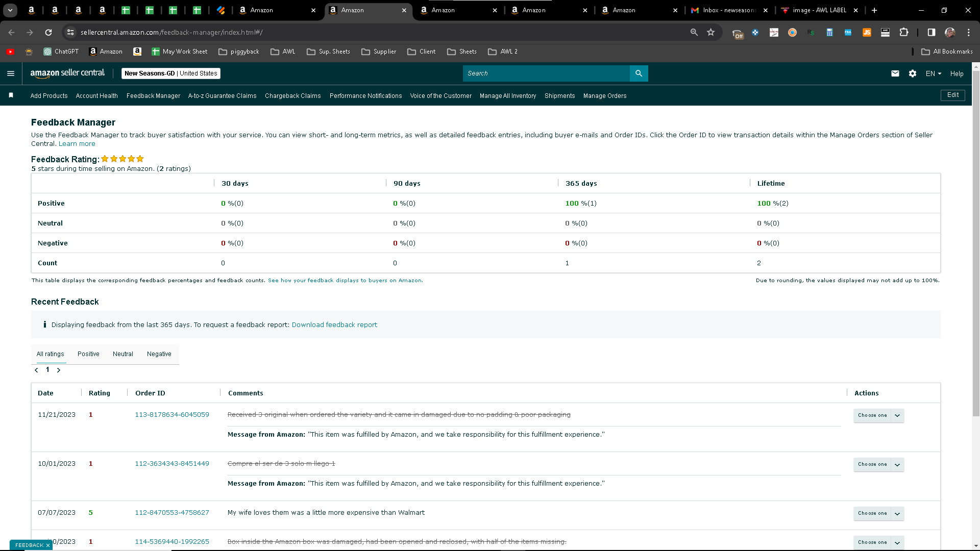Open the Amazon Seller Central logo home
Image resolution: width=980 pixels, height=551 pixels.
67,73
